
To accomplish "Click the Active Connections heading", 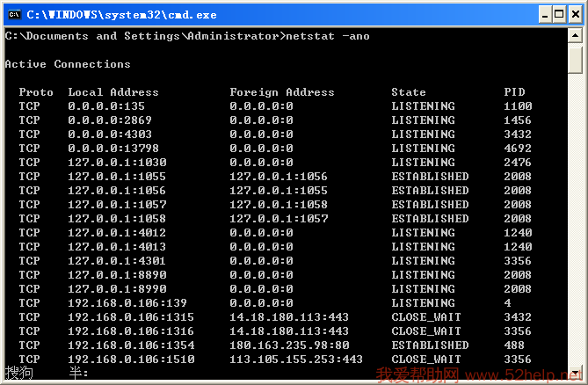I will point(67,64).
